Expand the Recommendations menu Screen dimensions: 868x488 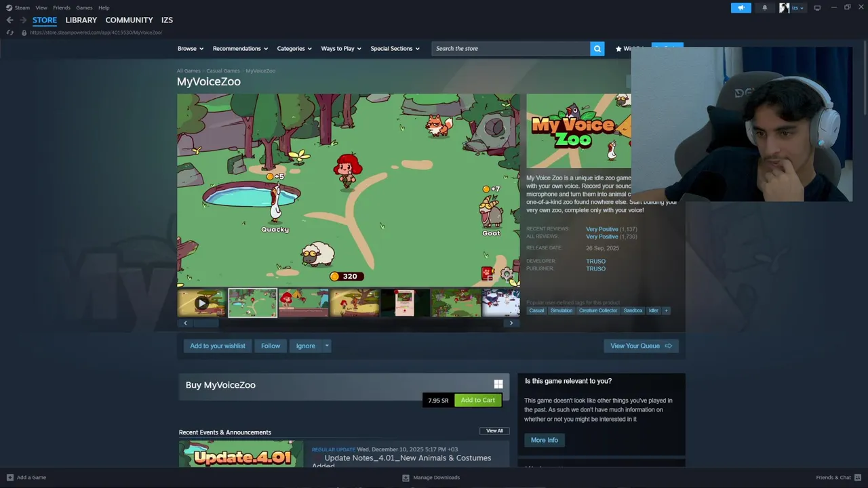tap(240, 49)
